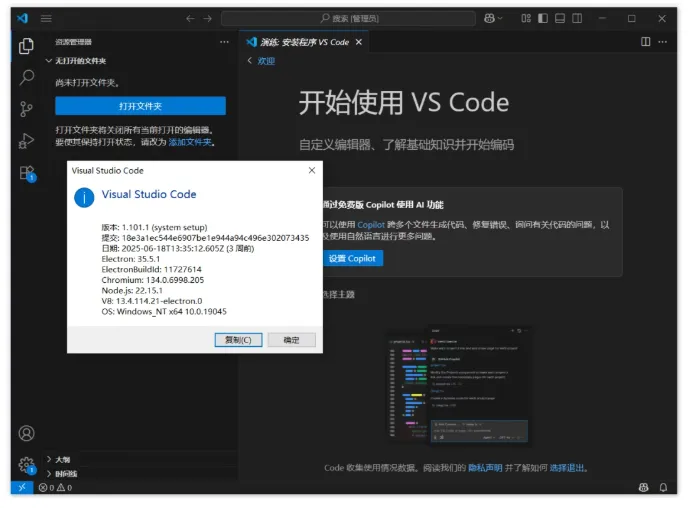The width and height of the screenshot is (689, 508).
Task: Go forward with the right arrow
Action: (x=207, y=18)
